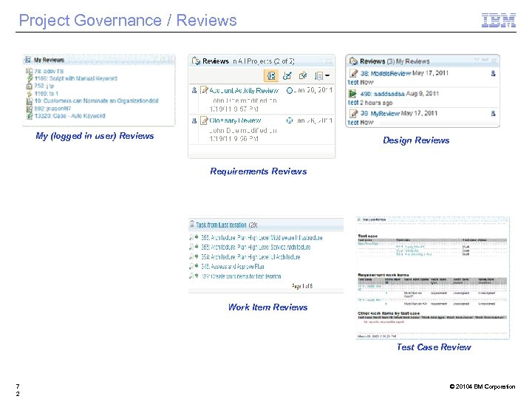
Task: Click the edit pencil icon beside Account Activity Review
Action: 204,90
